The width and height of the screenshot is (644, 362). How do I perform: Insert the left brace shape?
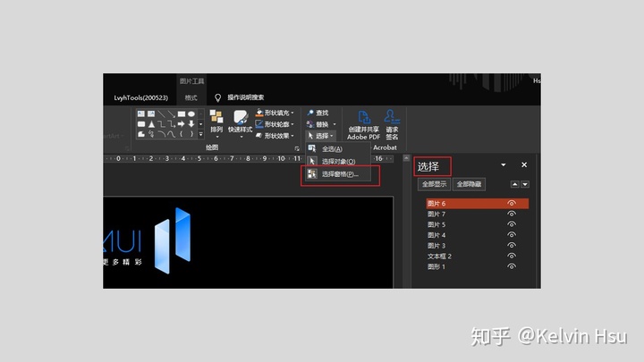(x=182, y=134)
